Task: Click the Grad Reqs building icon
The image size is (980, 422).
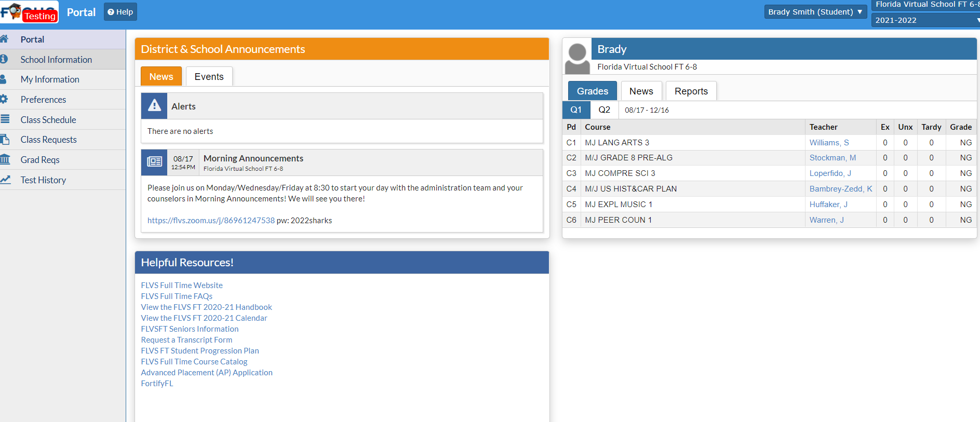Action: pyautogui.click(x=5, y=159)
